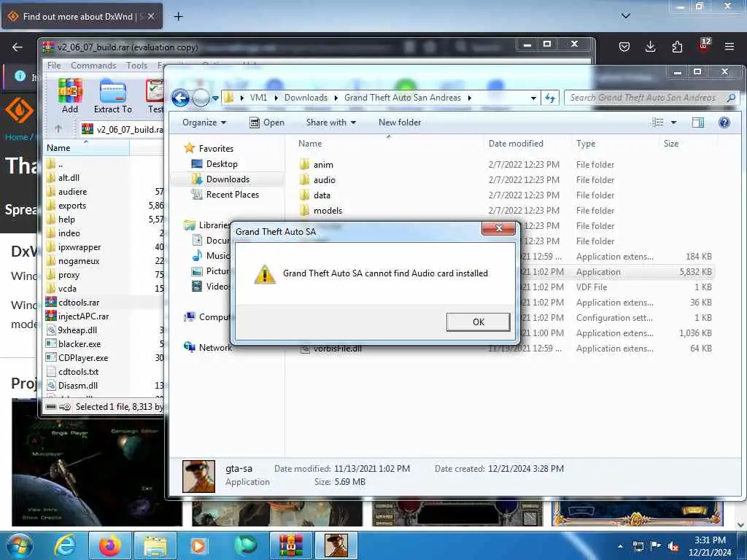Close the Find out more about DxWnd tab

(x=150, y=16)
